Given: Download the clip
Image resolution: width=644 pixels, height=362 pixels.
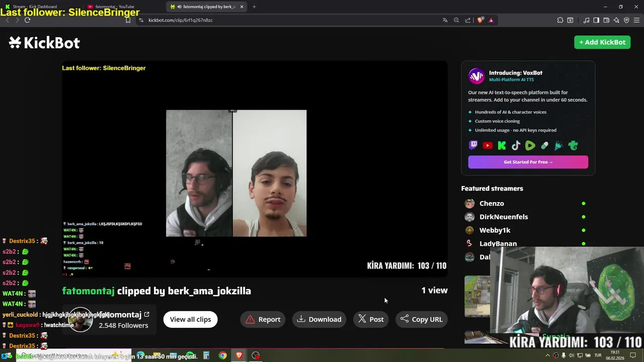Looking at the screenshot, I should (x=319, y=319).
